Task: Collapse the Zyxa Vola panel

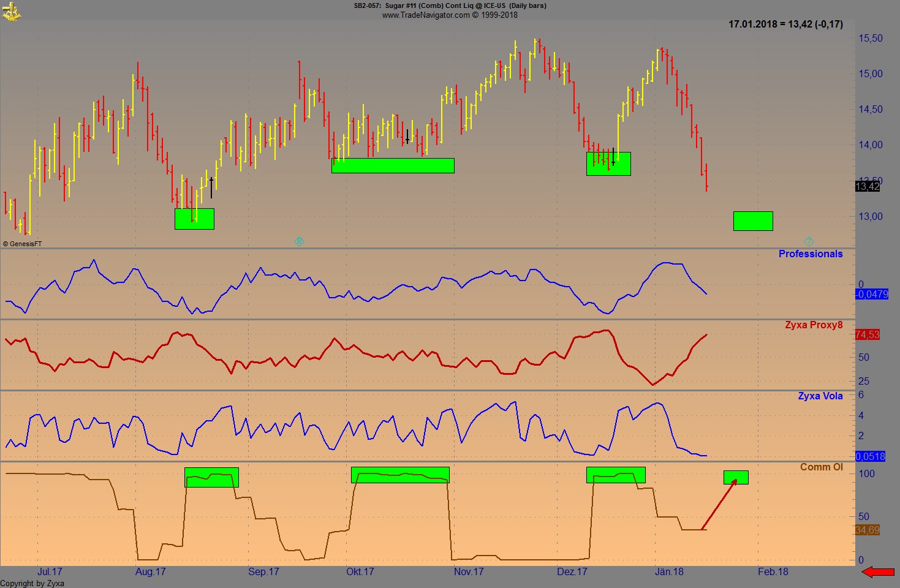Action: [x=820, y=396]
